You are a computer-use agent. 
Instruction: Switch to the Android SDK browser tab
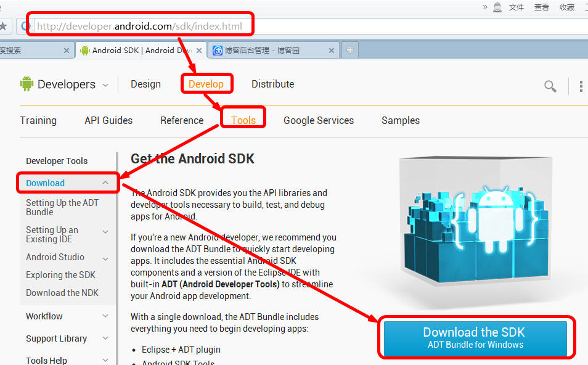click(x=141, y=51)
